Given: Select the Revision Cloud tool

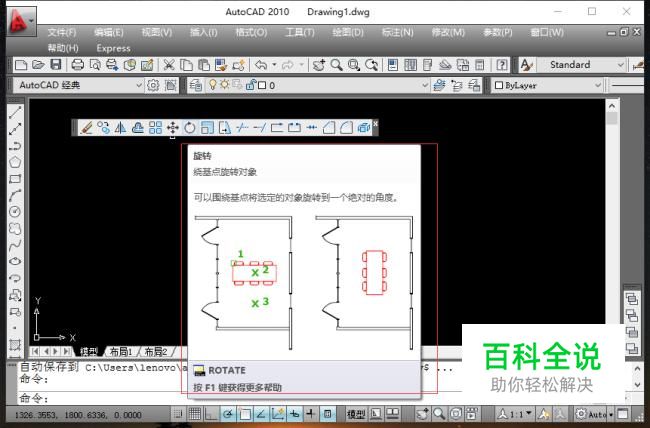Looking at the screenshot, I should 15,229.
